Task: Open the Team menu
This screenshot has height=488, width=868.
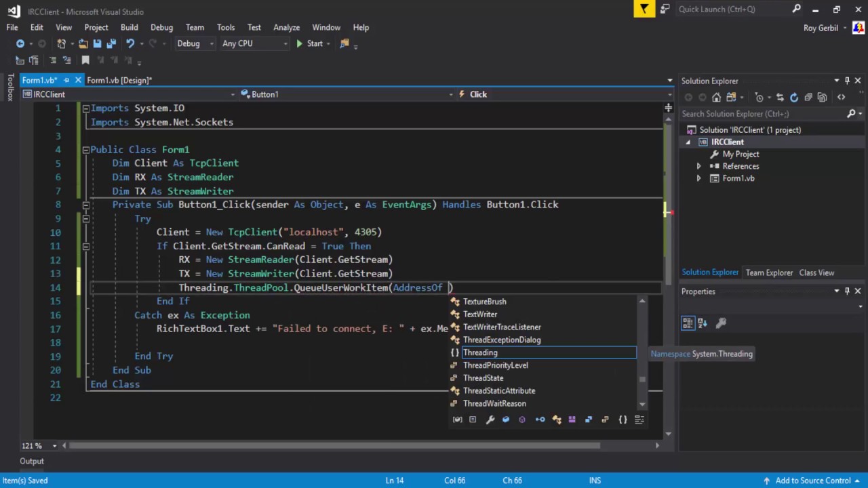Action: click(195, 27)
